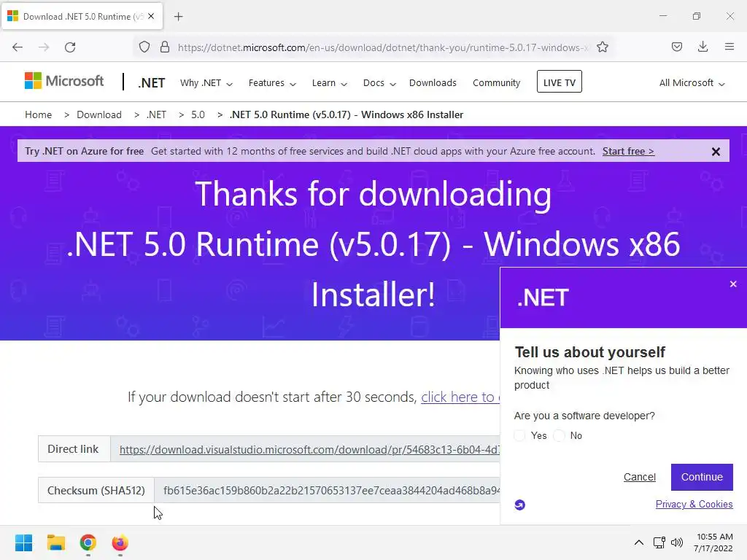Switch to Firefox in taskbar
The image size is (747, 560).
(120, 542)
